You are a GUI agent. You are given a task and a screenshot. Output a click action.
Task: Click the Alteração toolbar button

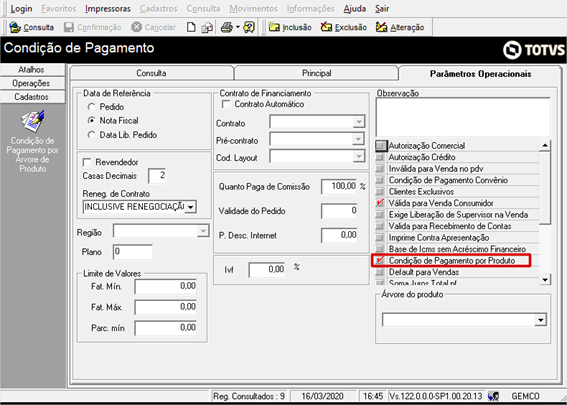click(400, 27)
